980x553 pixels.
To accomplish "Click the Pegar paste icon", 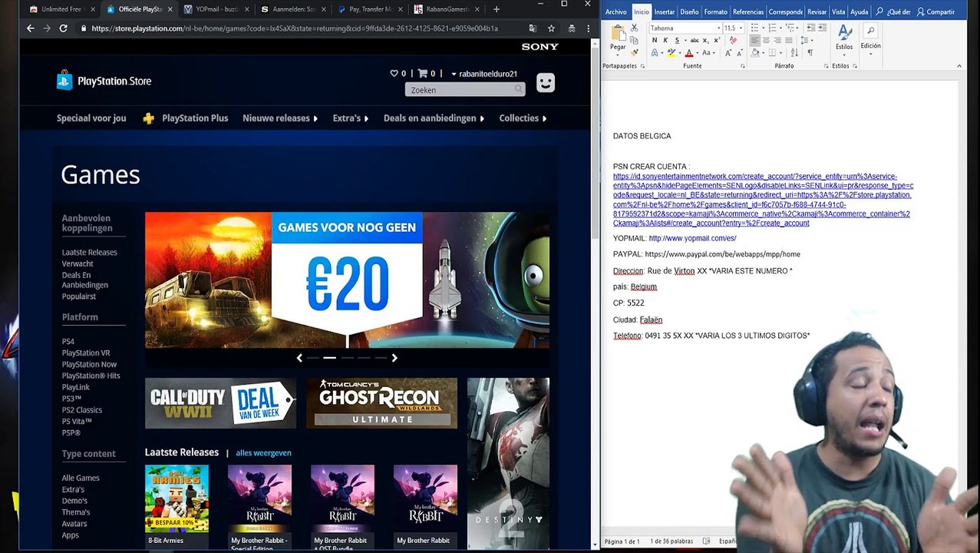I will [619, 33].
